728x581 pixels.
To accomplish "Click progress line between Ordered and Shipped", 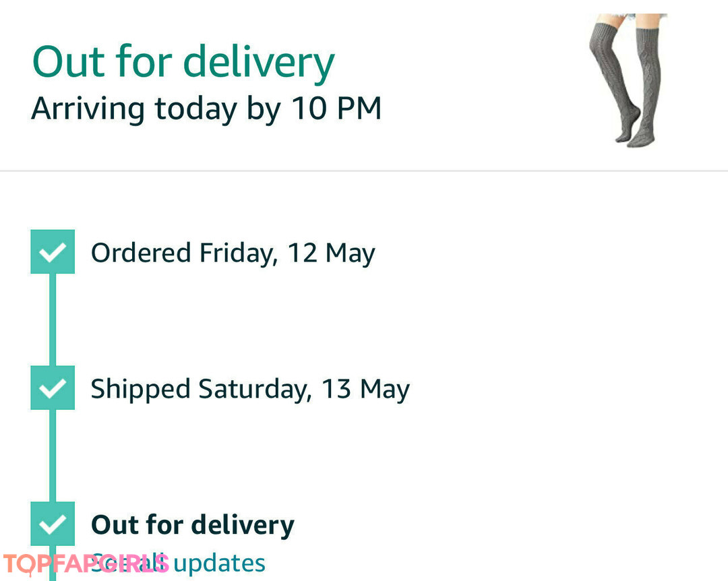I will (x=53, y=320).
